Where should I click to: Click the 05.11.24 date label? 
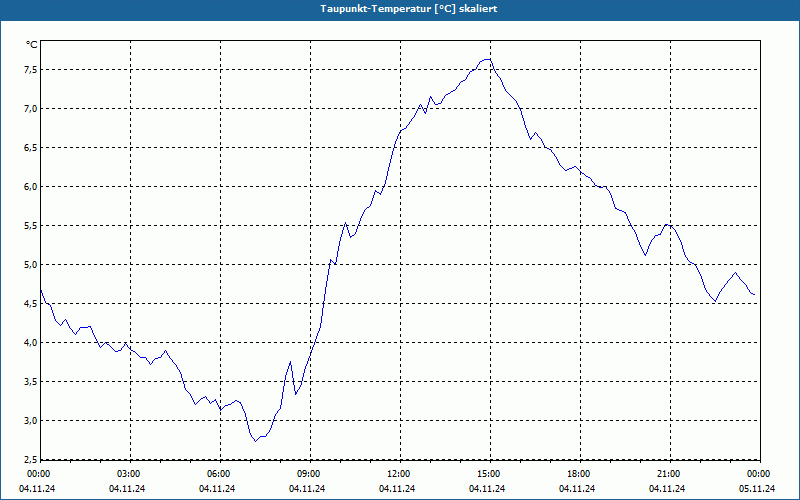757,489
